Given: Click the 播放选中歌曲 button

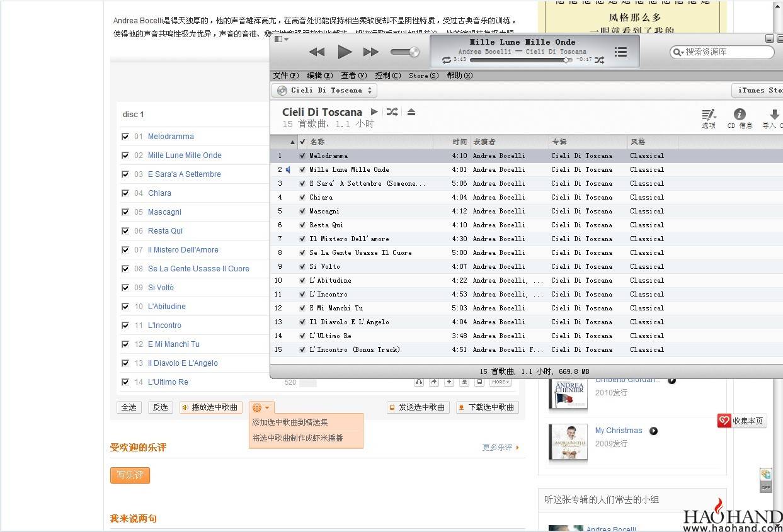Looking at the screenshot, I should (210, 407).
